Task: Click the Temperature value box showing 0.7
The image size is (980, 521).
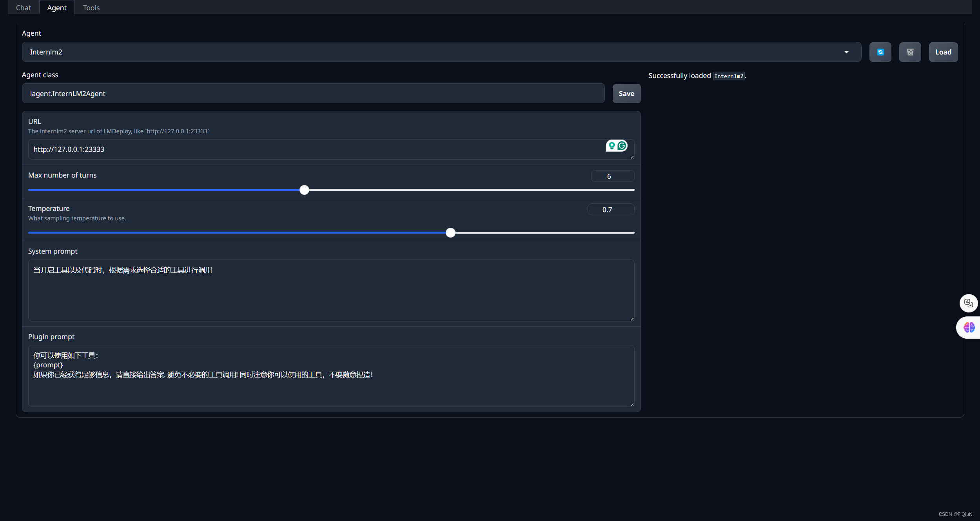Action: (x=611, y=210)
